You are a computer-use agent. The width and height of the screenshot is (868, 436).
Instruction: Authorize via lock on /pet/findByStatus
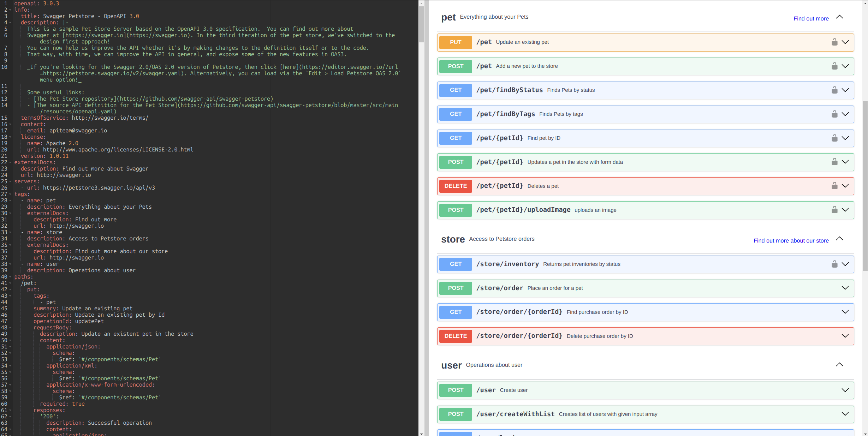[x=834, y=90]
